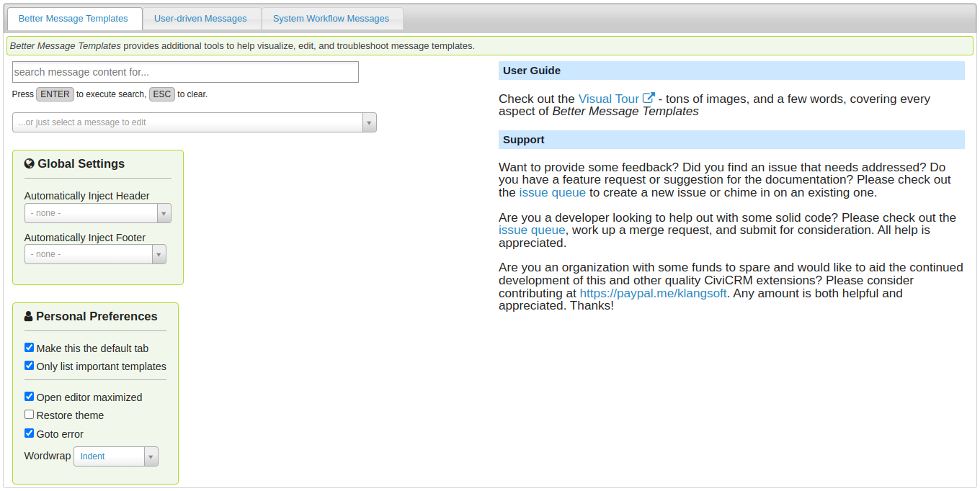Toggle the Goto error checkbox
The width and height of the screenshot is (980, 491).
[30, 433]
